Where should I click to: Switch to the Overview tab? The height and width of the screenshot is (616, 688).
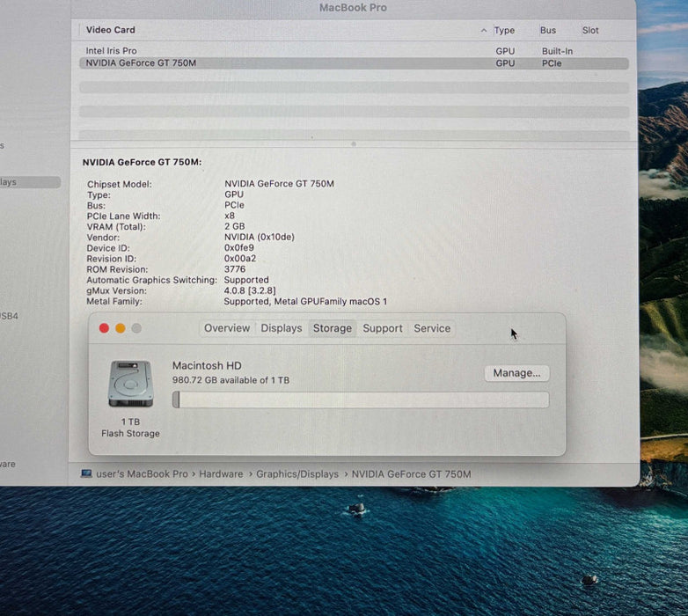(x=227, y=328)
